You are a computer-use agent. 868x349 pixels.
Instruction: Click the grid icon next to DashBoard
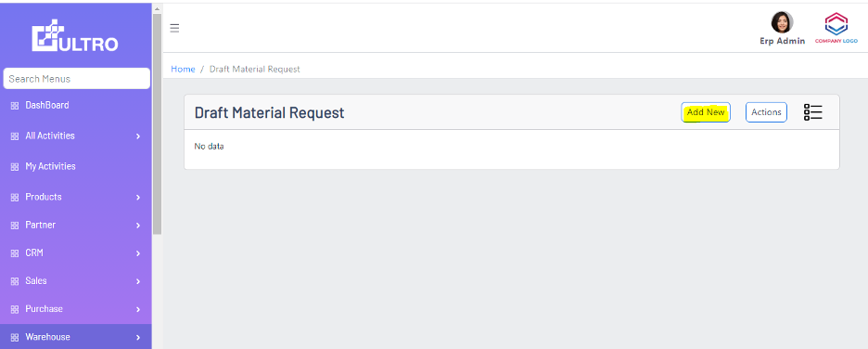pos(15,106)
